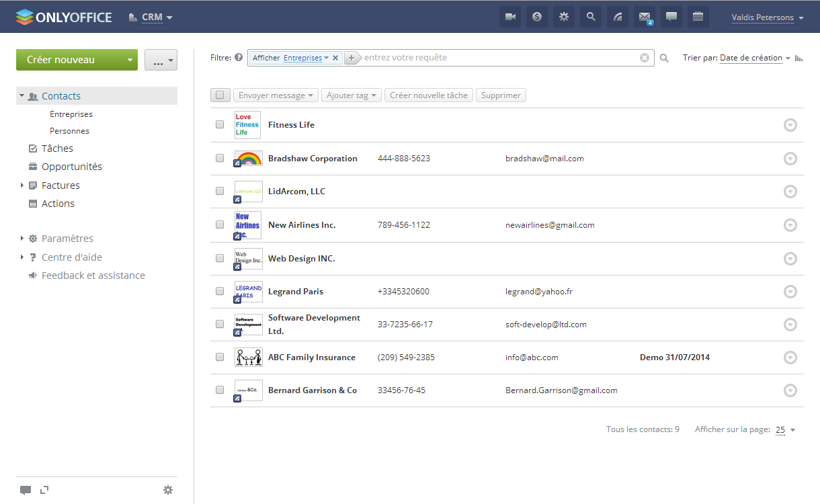Open actions menu for Fitness Life row

(790, 125)
